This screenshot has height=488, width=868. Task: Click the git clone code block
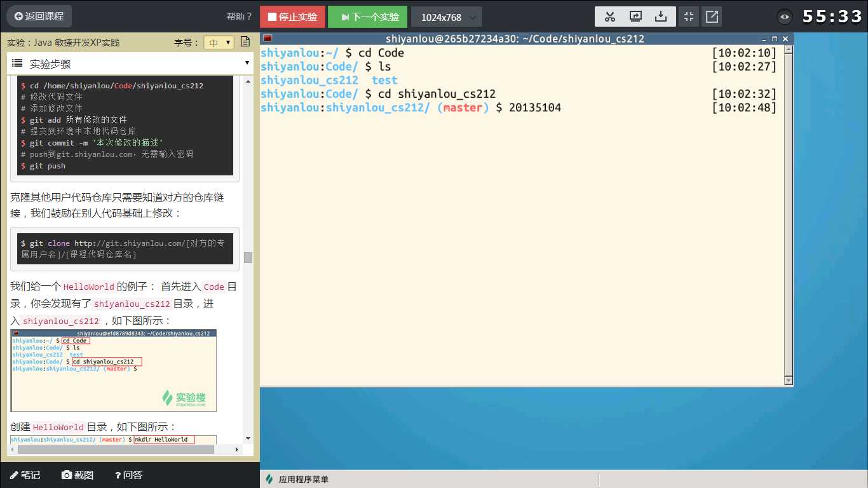click(x=125, y=248)
